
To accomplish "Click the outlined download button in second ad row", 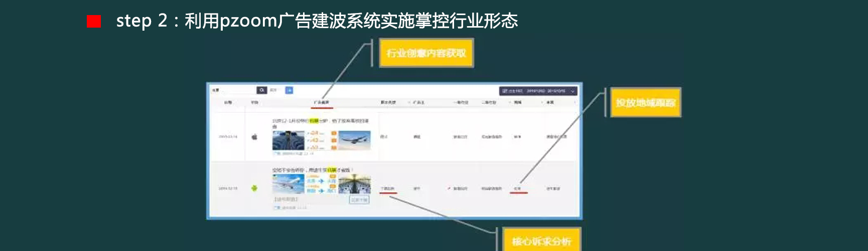I will 359,200.
